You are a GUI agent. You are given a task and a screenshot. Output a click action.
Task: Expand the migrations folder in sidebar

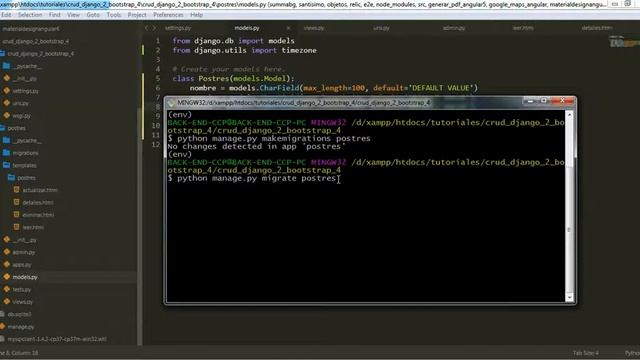(7, 153)
